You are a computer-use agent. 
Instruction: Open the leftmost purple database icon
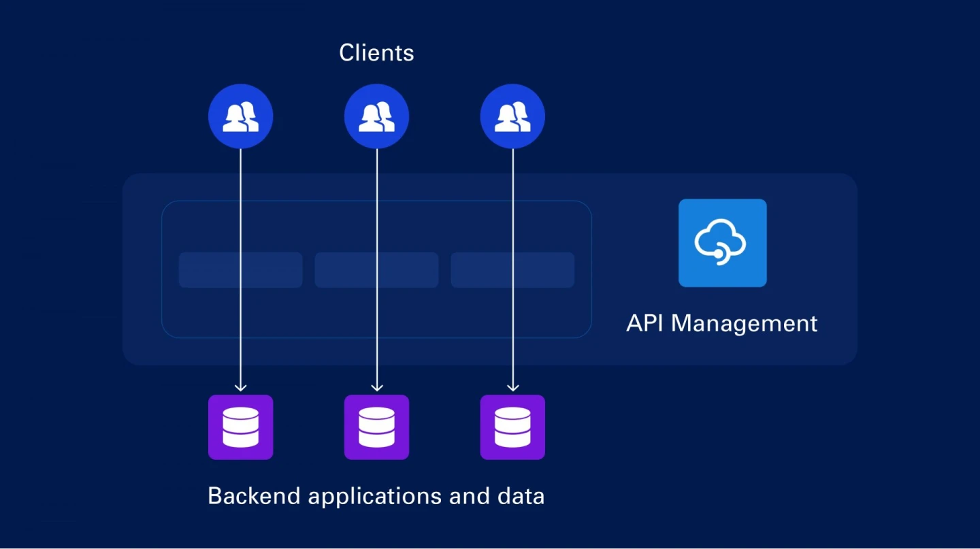point(240,427)
